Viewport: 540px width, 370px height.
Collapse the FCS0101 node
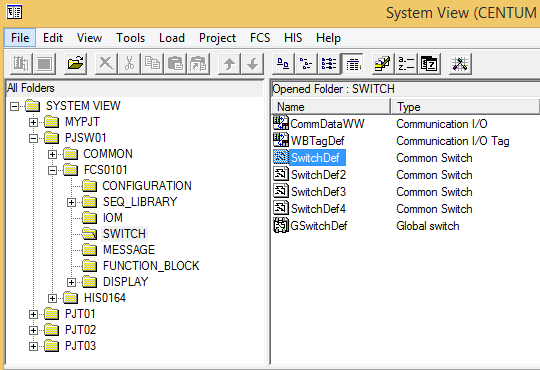click(x=52, y=170)
